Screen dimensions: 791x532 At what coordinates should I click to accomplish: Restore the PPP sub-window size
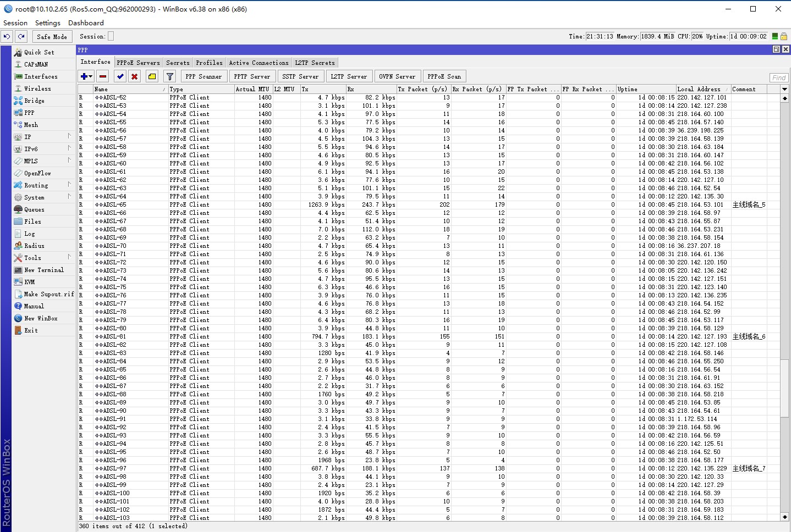click(776, 49)
